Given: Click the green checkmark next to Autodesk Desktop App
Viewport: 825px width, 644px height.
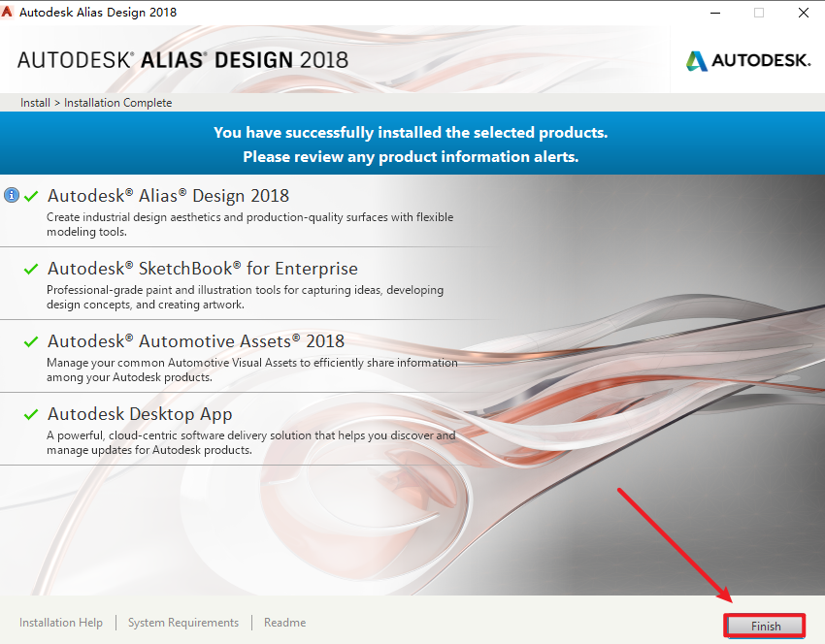Looking at the screenshot, I should (31, 414).
